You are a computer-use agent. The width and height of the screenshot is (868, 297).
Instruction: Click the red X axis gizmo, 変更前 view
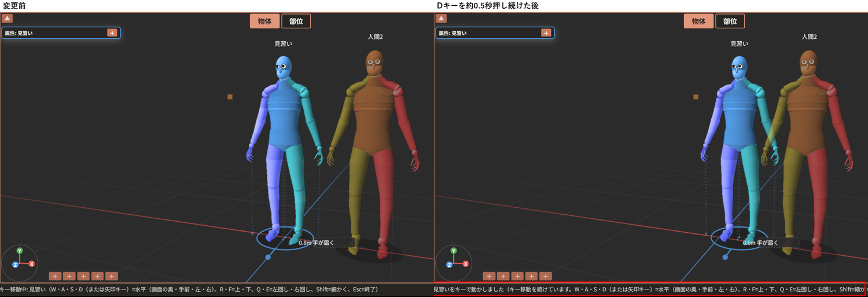pyautogui.click(x=32, y=263)
